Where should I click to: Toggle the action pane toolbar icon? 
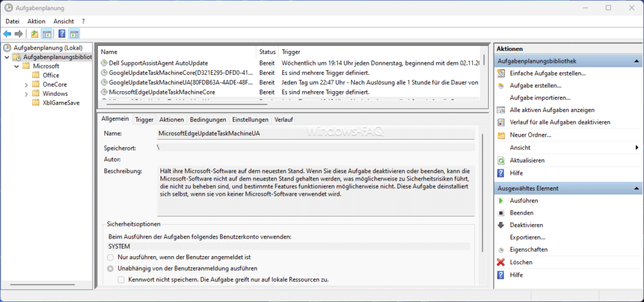coord(74,34)
